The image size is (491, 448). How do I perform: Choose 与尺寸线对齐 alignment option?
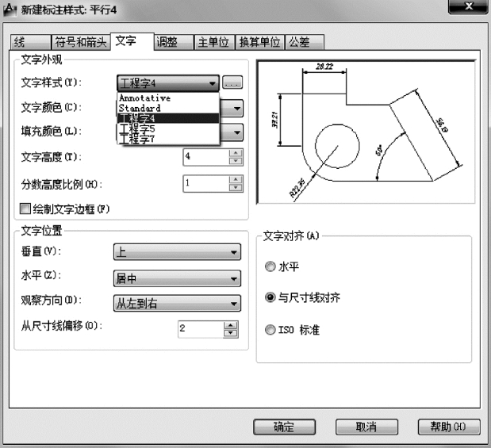click(271, 297)
